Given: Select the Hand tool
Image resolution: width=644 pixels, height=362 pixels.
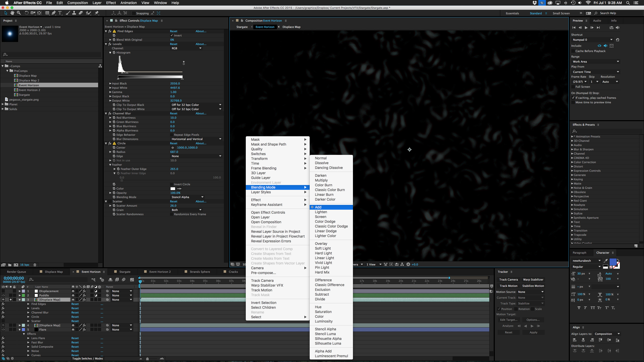Looking at the screenshot, I should tap(12, 13).
